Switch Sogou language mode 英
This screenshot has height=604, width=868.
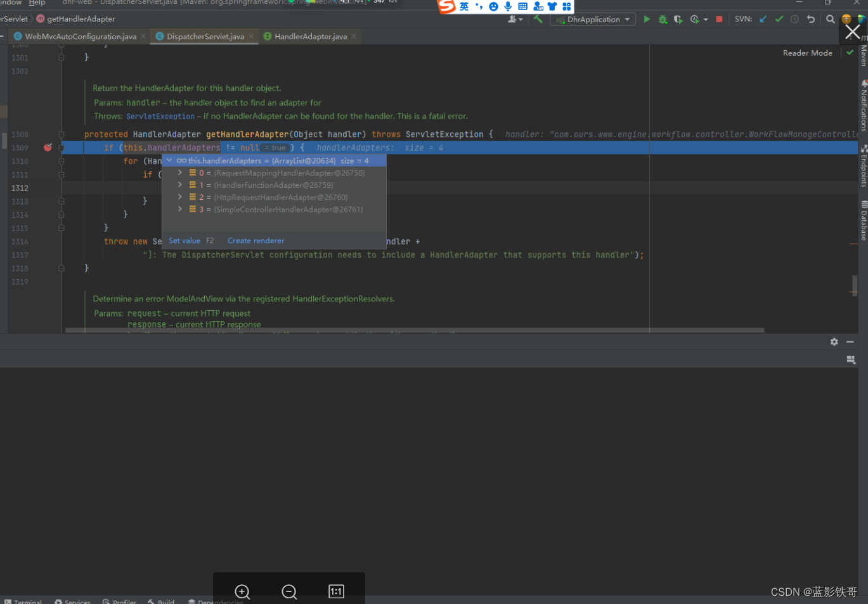point(464,6)
